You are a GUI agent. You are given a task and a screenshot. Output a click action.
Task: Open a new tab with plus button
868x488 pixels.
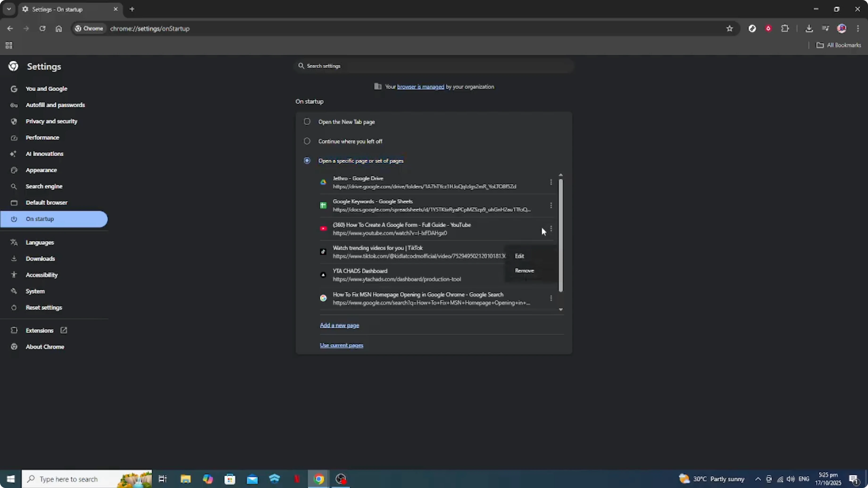pyautogui.click(x=132, y=9)
